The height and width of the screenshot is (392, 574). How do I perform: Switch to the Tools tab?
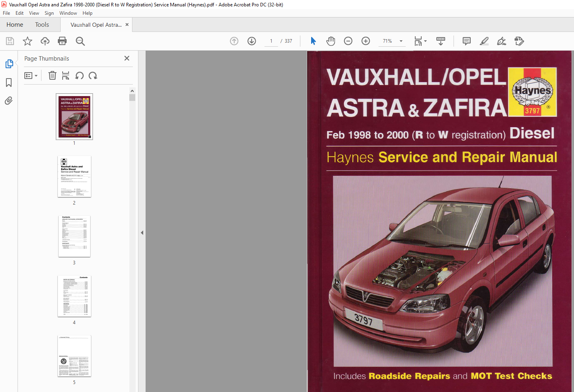click(42, 25)
